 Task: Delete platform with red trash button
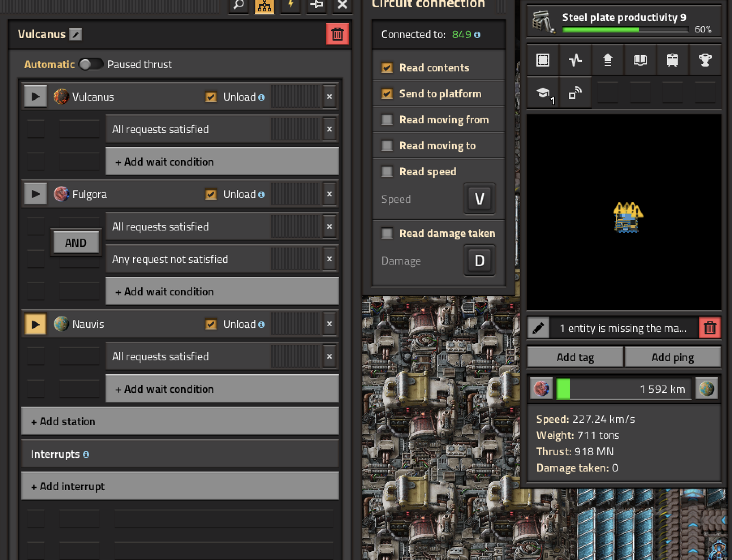point(338,34)
